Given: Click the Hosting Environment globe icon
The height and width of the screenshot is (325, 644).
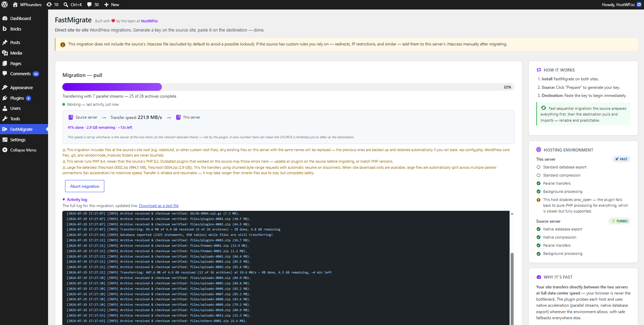Looking at the screenshot, I should coord(539,150).
